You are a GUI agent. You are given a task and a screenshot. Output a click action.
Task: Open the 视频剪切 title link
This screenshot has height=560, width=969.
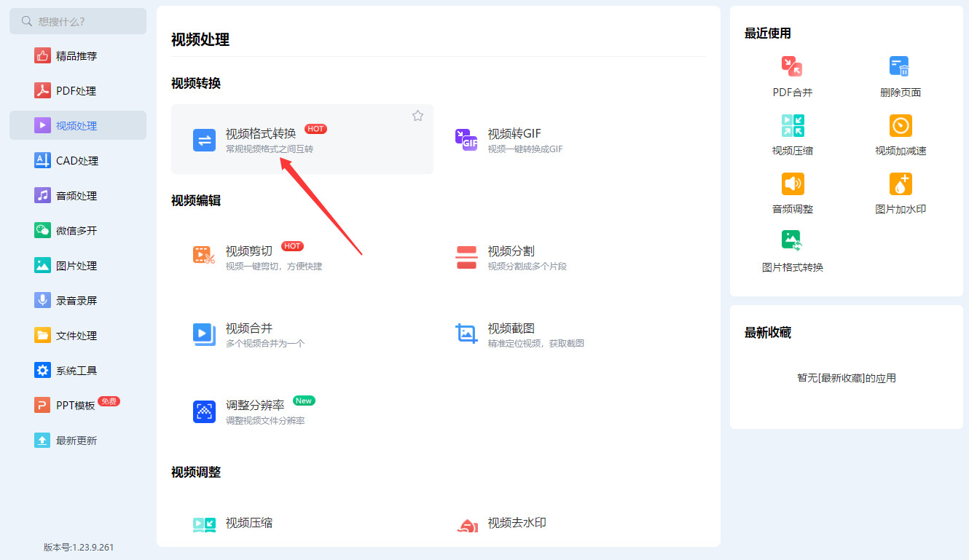(x=249, y=251)
